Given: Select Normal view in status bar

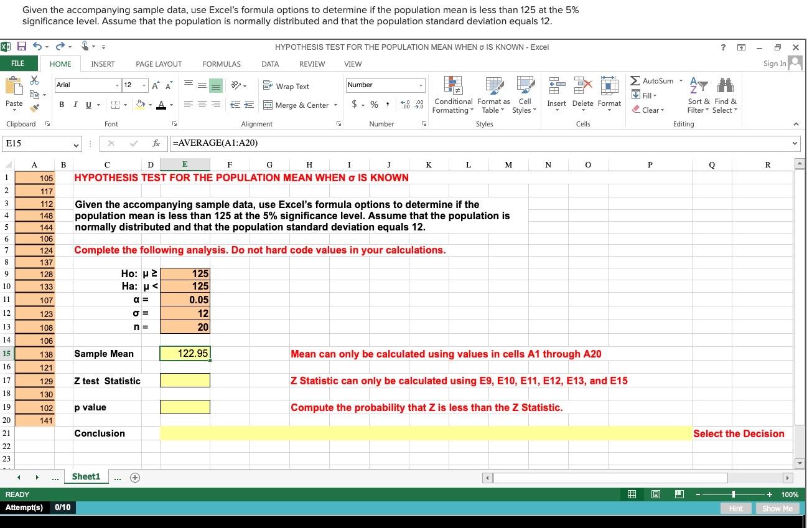Looking at the screenshot, I should (632, 495).
